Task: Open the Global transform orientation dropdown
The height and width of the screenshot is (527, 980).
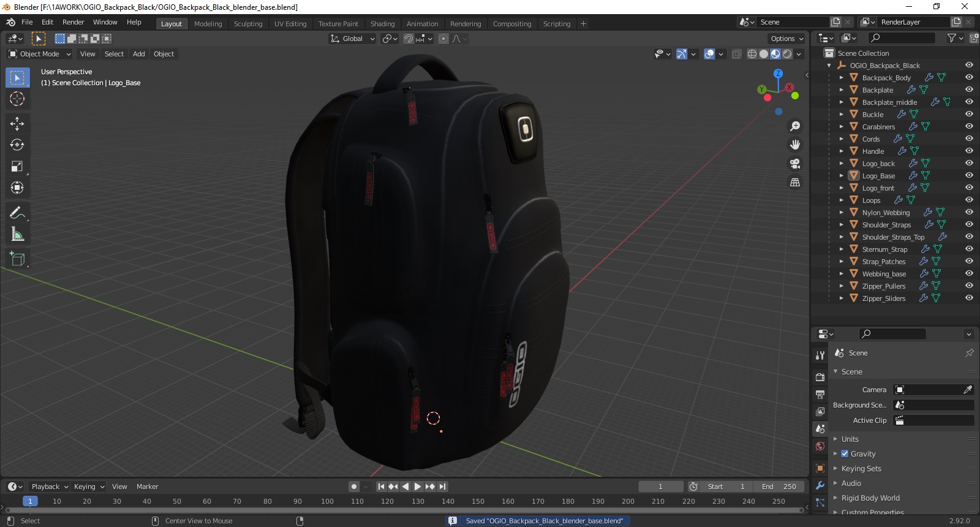Action: [x=352, y=39]
